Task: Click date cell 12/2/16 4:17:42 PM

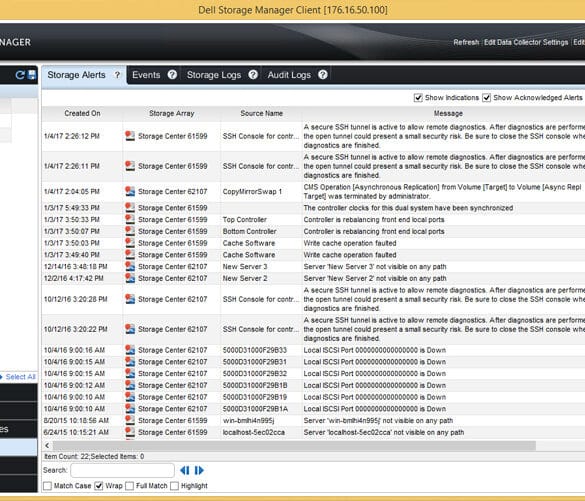Action: [x=73, y=278]
